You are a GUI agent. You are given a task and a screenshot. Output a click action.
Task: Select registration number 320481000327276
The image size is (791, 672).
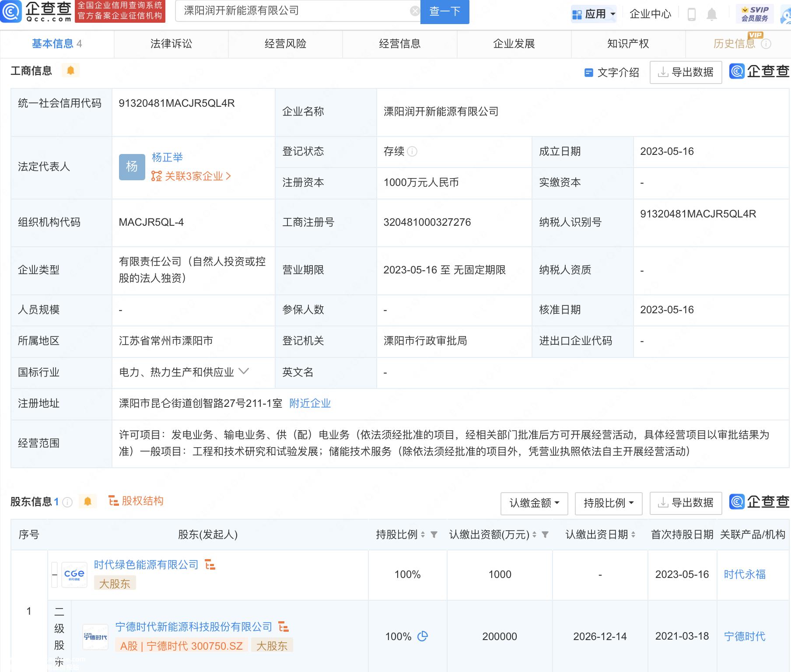point(427,222)
